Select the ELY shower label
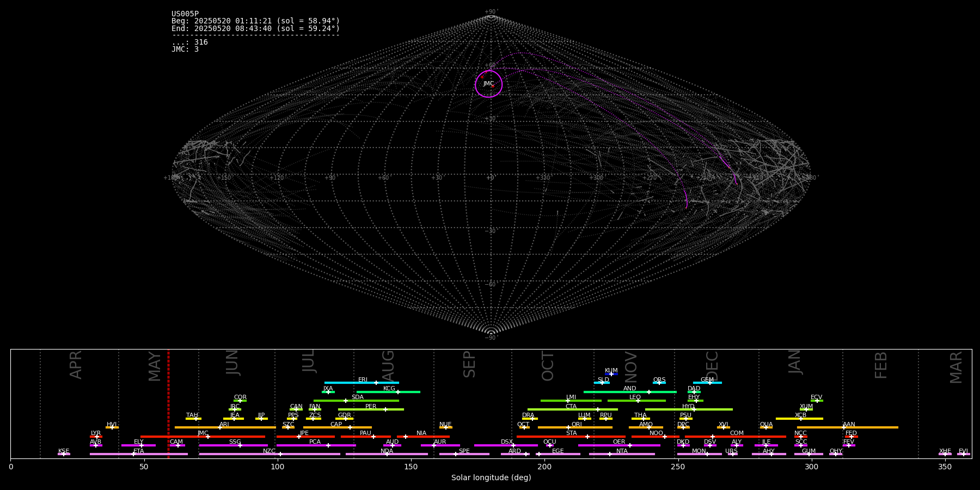Image resolution: width=980 pixels, height=490 pixels. click(x=138, y=442)
